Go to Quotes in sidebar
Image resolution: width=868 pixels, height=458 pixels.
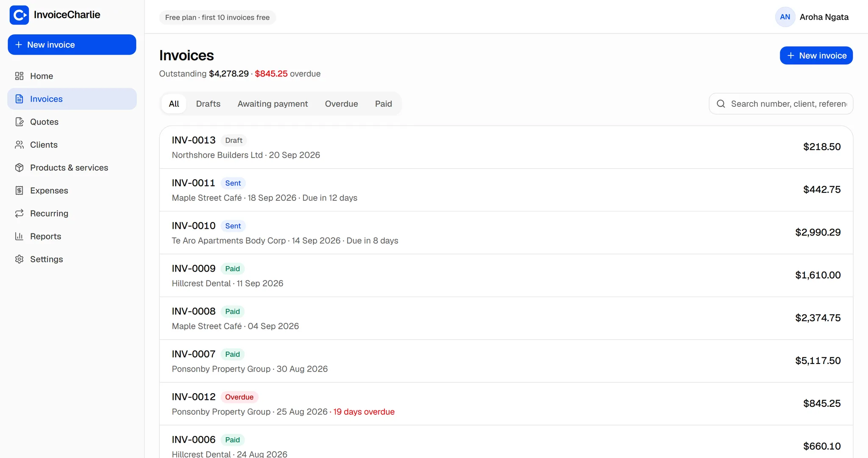click(x=72, y=122)
